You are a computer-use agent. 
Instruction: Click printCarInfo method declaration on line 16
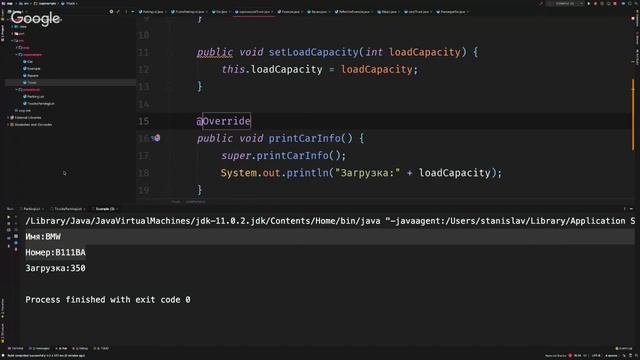coord(304,138)
